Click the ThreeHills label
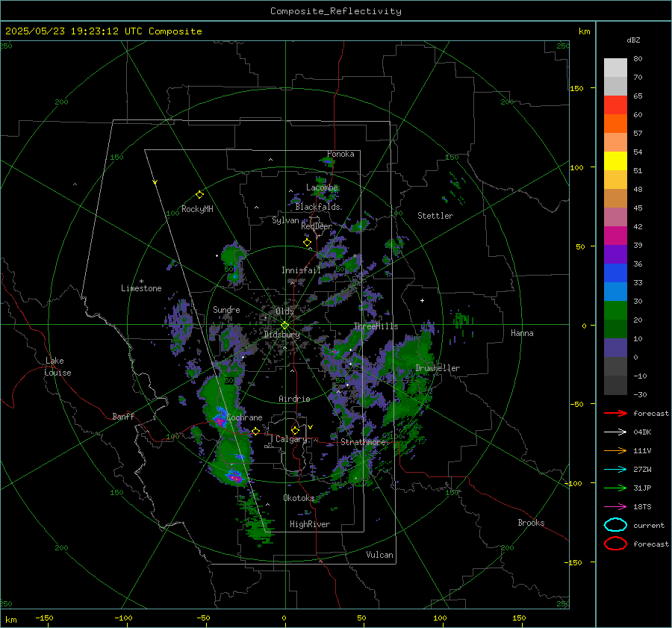This screenshot has height=628, width=672. 376,326
